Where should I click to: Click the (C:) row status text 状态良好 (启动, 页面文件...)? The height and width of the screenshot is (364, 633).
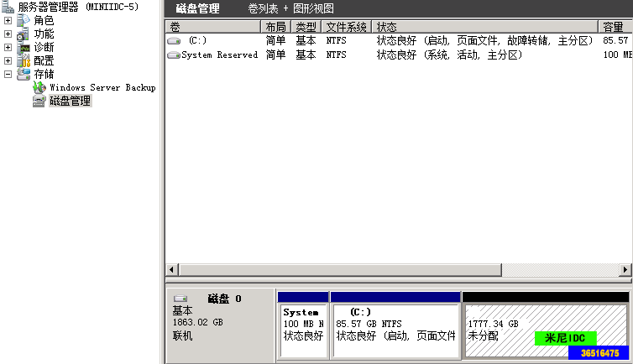tap(485, 41)
